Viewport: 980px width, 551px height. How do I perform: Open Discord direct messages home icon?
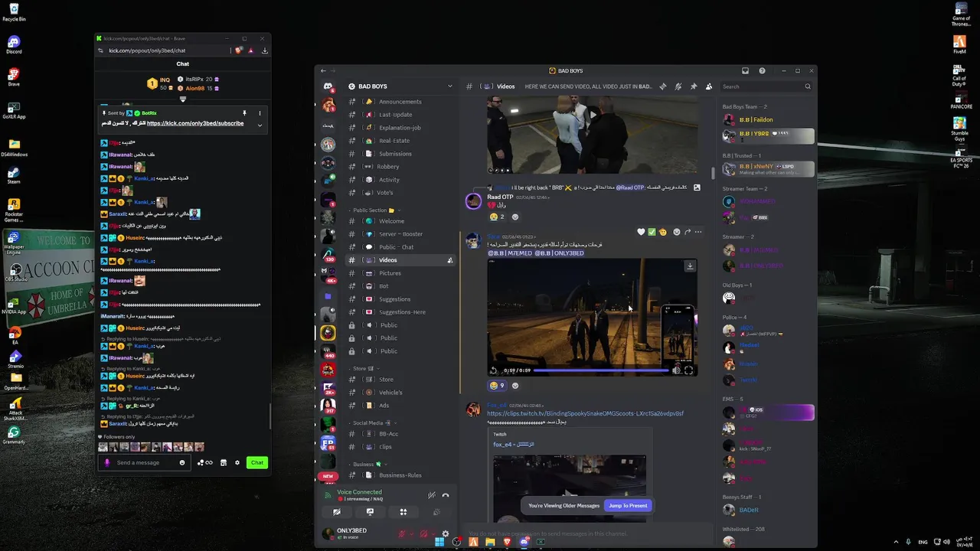(x=328, y=86)
